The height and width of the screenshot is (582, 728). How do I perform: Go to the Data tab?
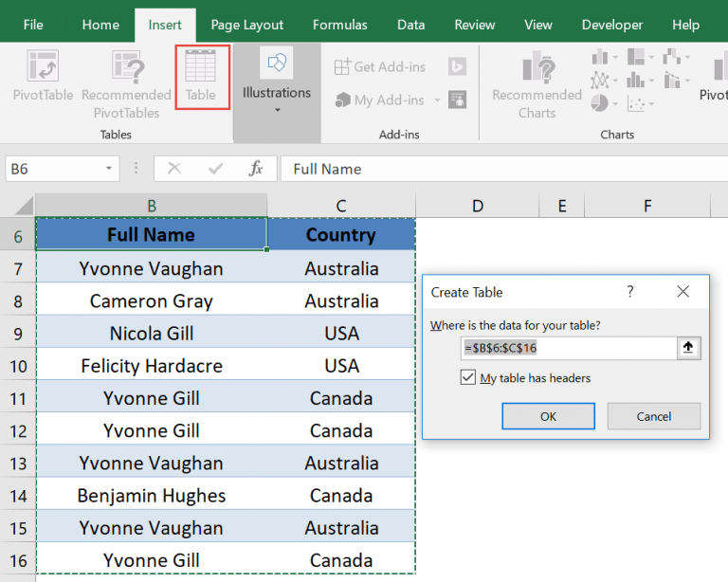point(410,25)
